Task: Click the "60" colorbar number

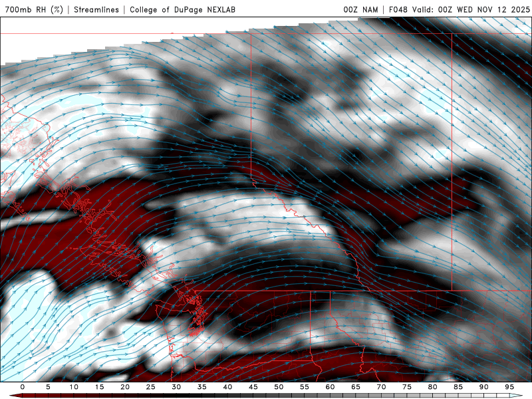Action: point(330,387)
